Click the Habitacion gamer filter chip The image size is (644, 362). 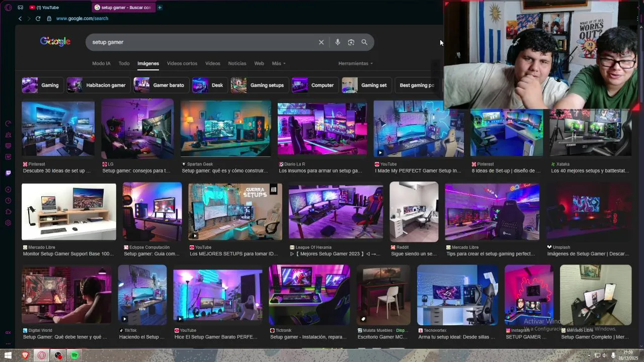pyautogui.click(x=99, y=85)
